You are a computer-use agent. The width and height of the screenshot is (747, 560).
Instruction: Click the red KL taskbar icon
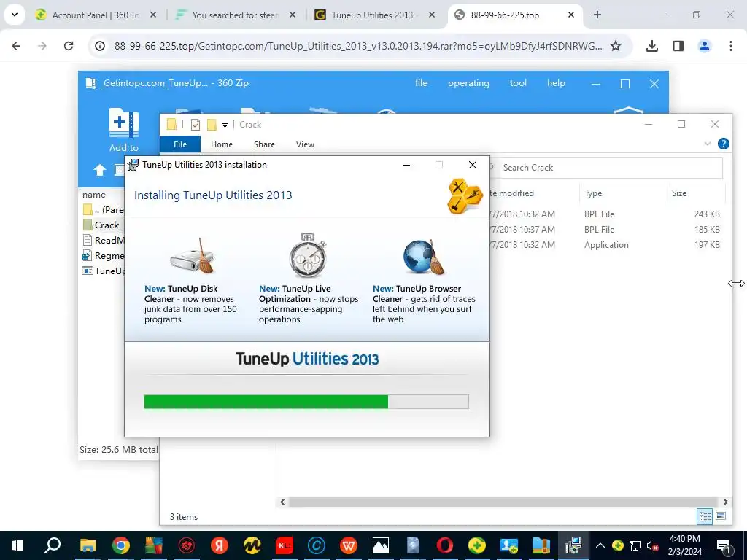(284, 545)
